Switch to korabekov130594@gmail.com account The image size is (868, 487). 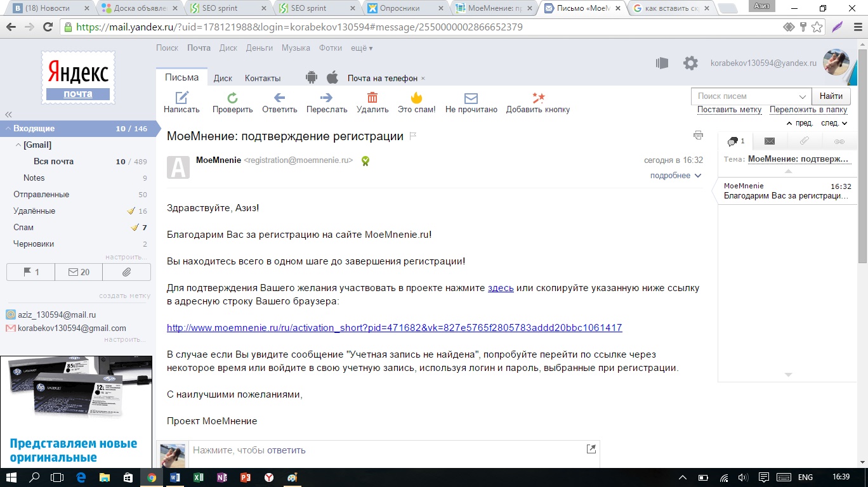coord(72,328)
